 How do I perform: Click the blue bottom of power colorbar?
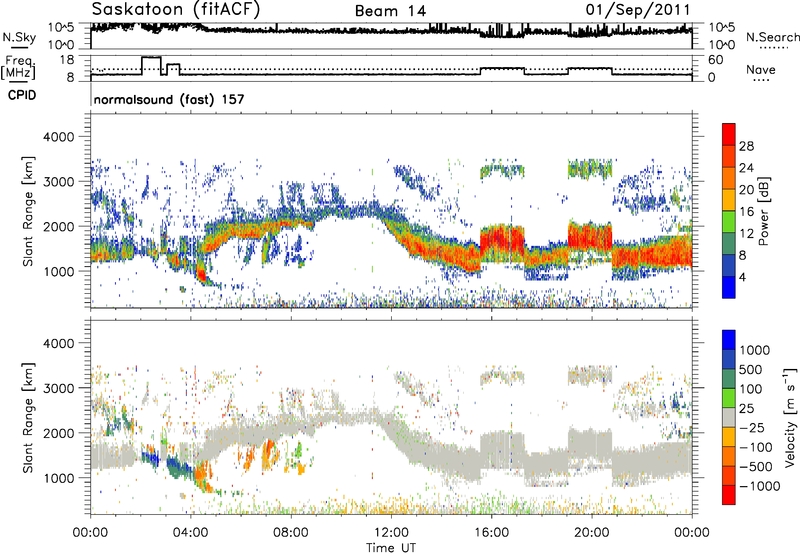point(729,287)
